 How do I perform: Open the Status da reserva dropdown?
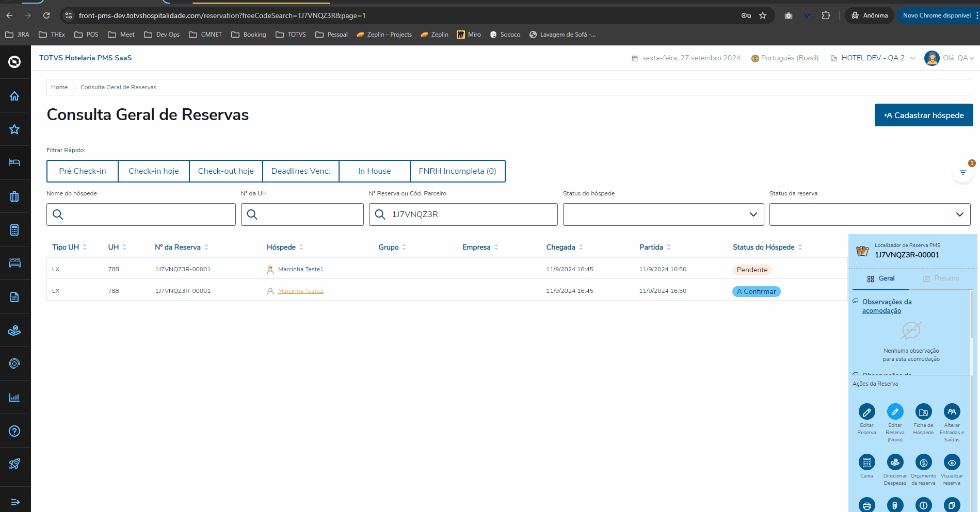point(870,214)
